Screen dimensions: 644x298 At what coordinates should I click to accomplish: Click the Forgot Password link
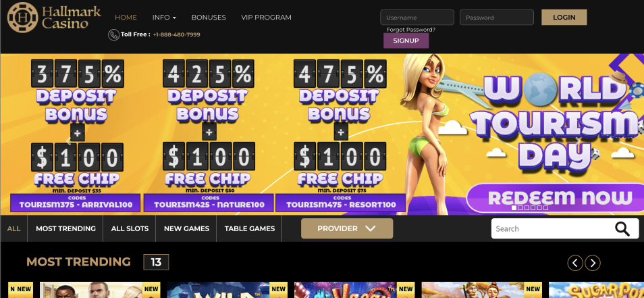click(x=410, y=30)
